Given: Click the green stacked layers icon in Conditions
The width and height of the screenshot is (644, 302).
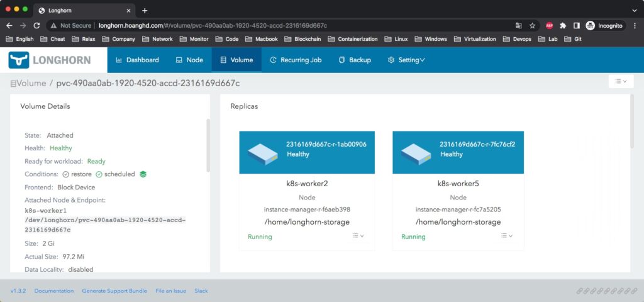Looking at the screenshot, I should coord(143,174).
